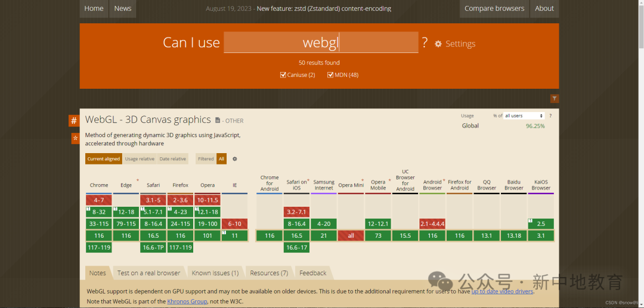Click the Opera Mini column header
This screenshot has height=308, width=644.
tap(351, 185)
